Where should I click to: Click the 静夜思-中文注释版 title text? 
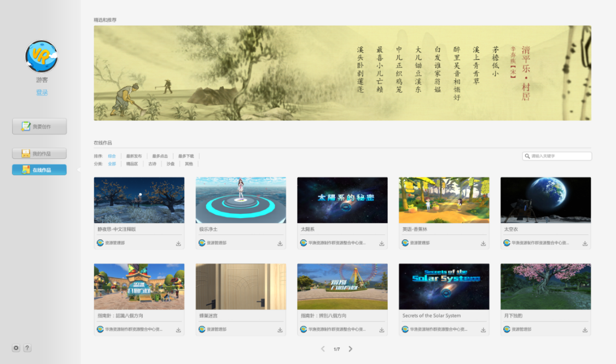pos(117,229)
